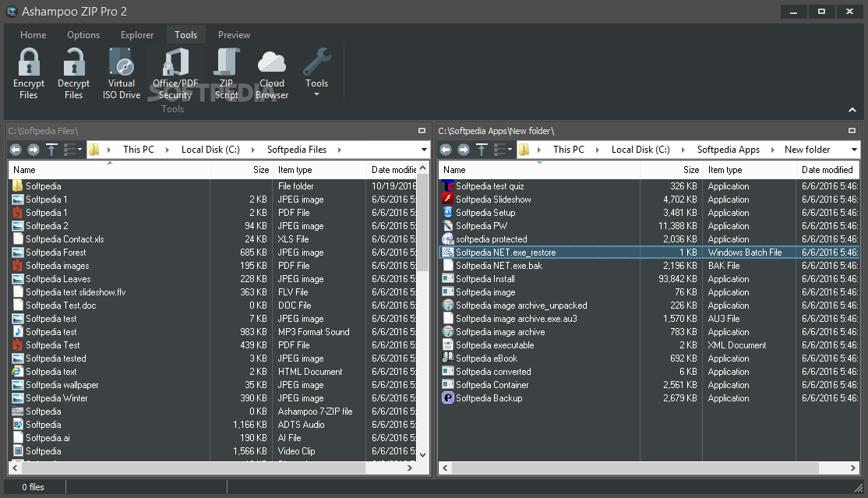Select the Tools ribbon tab

[x=186, y=35]
